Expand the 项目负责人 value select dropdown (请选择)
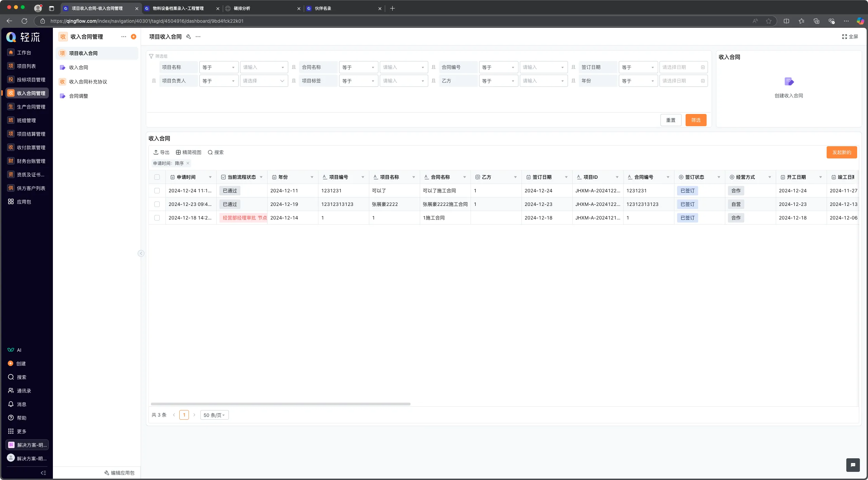 (x=264, y=81)
